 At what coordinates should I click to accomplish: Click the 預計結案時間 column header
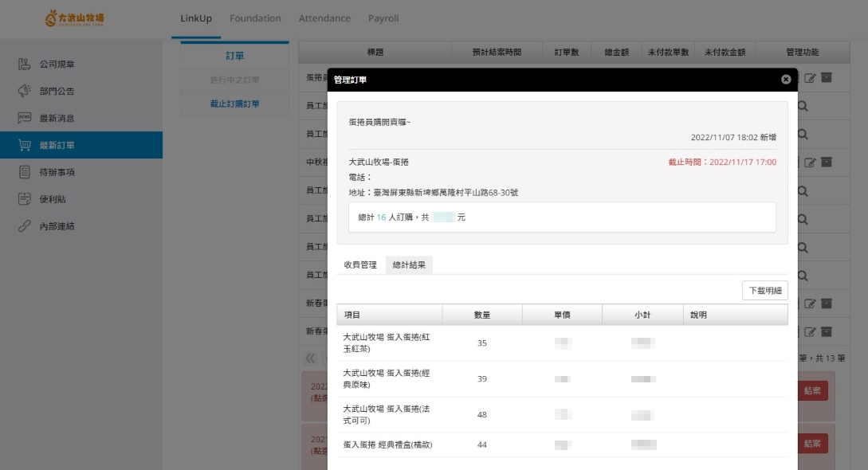497,52
